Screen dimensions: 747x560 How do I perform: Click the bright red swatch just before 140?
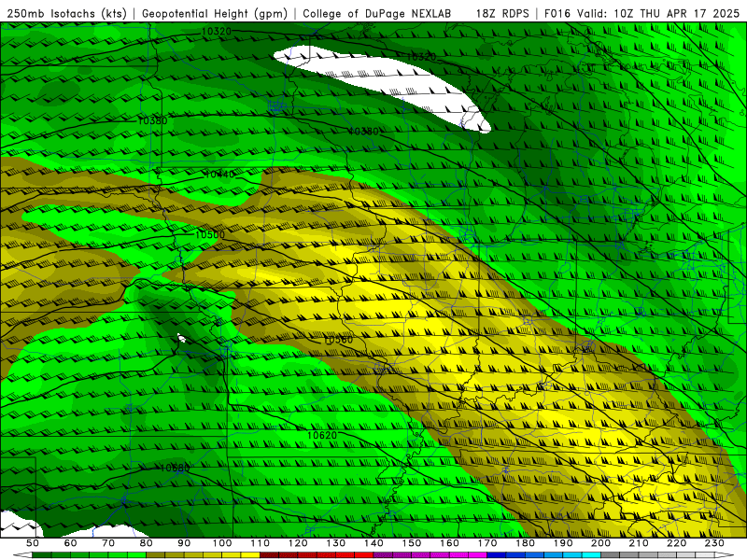[364, 555]
